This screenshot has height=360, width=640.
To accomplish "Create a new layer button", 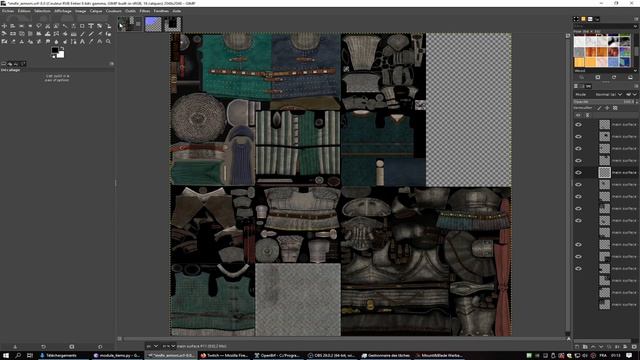I will [x=577, y=347].
